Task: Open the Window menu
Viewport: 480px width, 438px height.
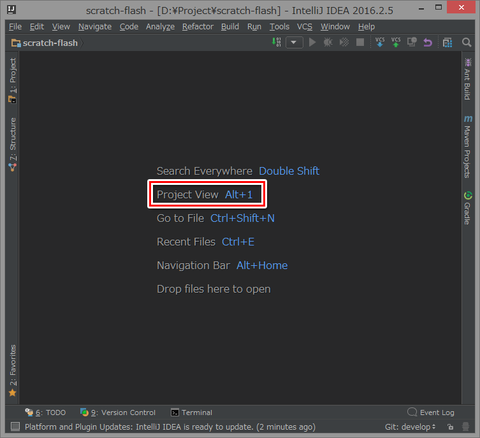Action: (335, 27)
